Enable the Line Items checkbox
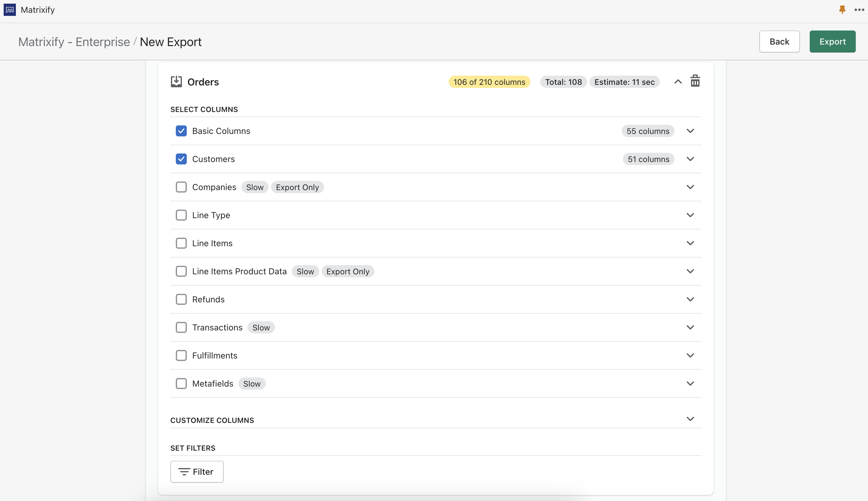The image size is (868, 501). click(181, 243)
